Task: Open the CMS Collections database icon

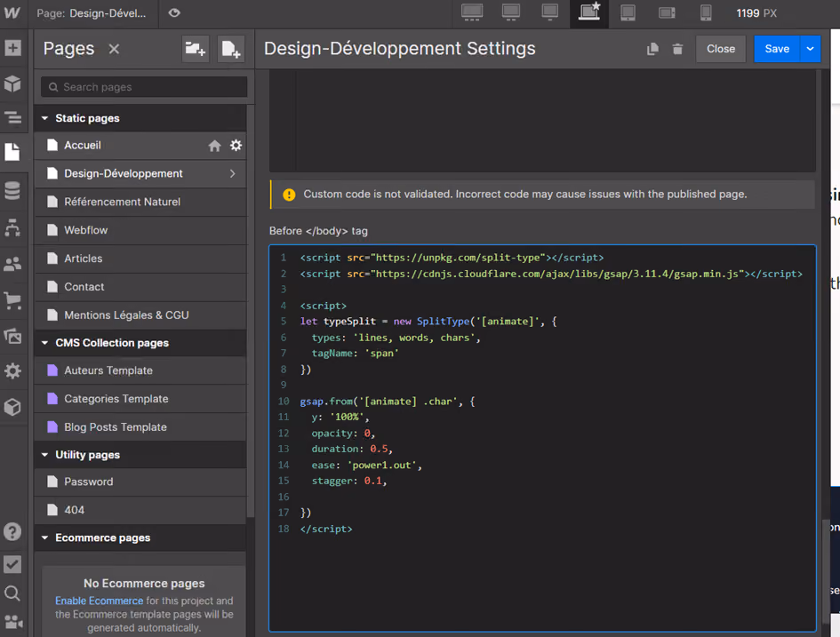Action: (12, 190)
